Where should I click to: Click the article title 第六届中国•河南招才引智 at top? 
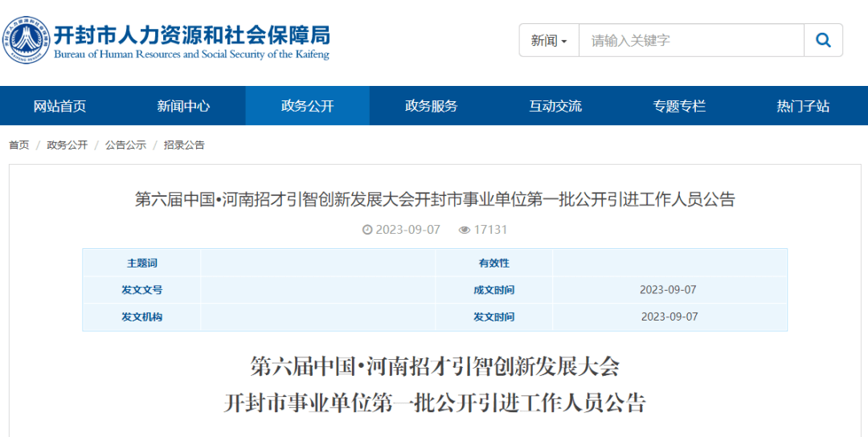[435, 199]
